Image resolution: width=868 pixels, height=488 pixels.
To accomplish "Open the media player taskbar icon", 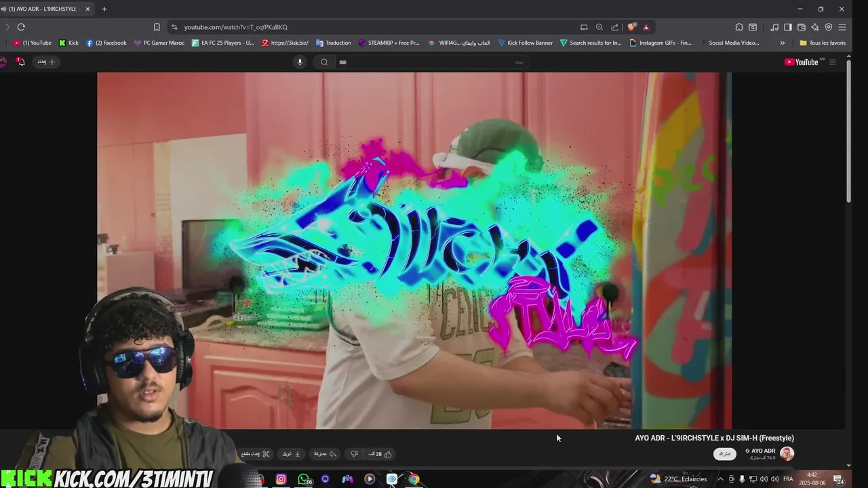I will tap(370, 479).
